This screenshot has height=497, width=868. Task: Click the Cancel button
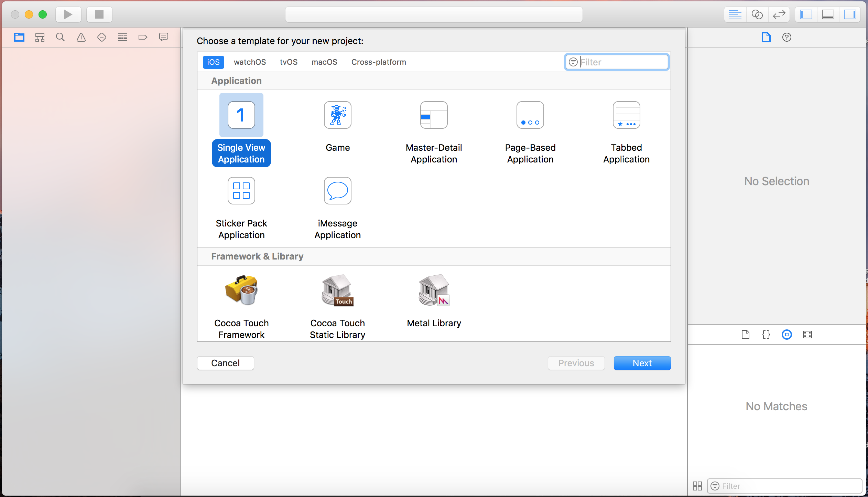click(x=226, y=363)
